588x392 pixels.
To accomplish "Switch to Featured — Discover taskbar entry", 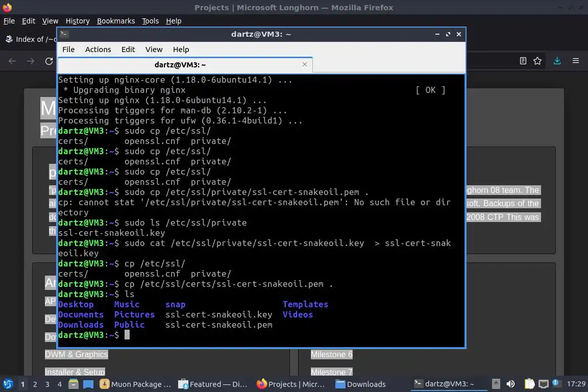I will 213,384.
